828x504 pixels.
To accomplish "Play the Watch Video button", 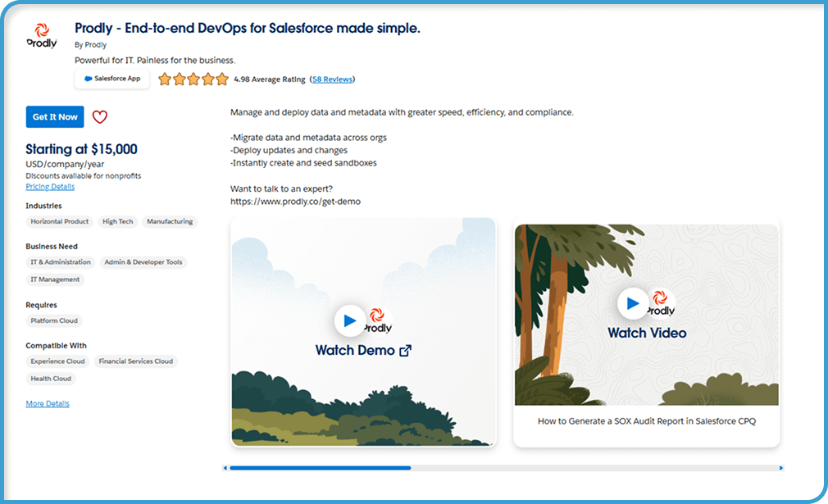I will pyautogui.click(x=633, y=303).
